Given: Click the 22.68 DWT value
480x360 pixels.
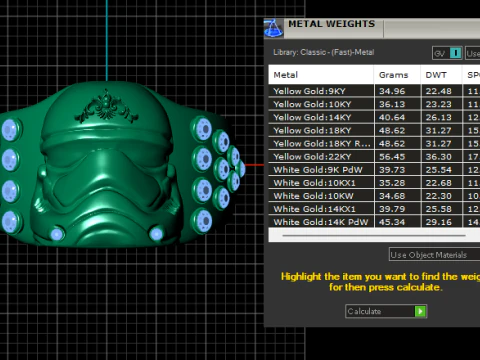Looking at the screenshot, I should tap(439, 183).
